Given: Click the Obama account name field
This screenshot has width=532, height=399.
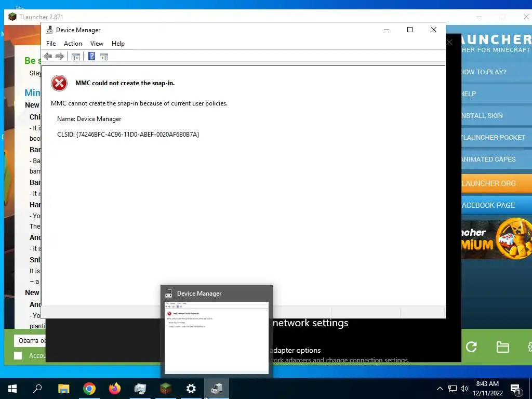Looking at the screenshot, I should click(x=30, y=341).
